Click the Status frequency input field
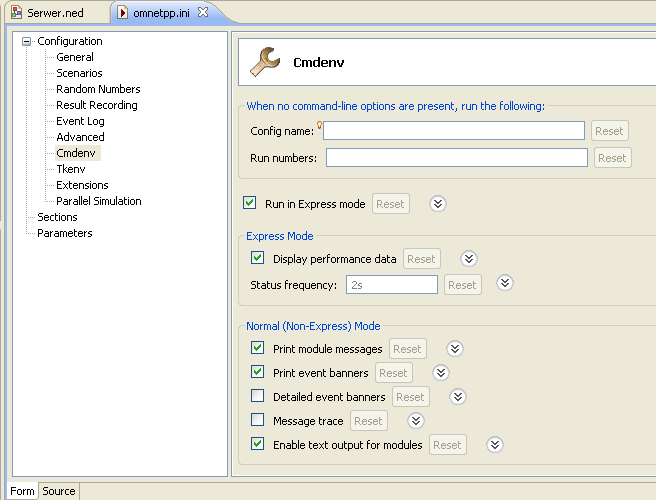Image resolution: width=656 pixels, height=500 pixels. (x=392, y=285)
